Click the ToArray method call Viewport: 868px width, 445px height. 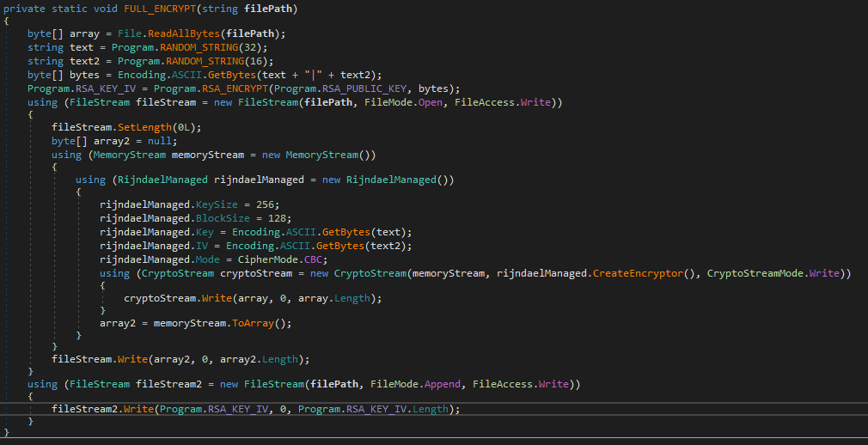(254, 323)
